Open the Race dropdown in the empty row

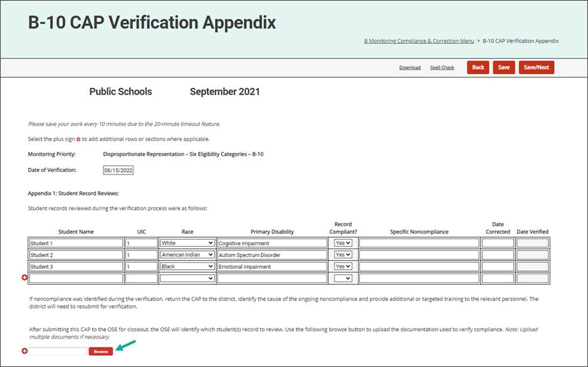point(187,278)
